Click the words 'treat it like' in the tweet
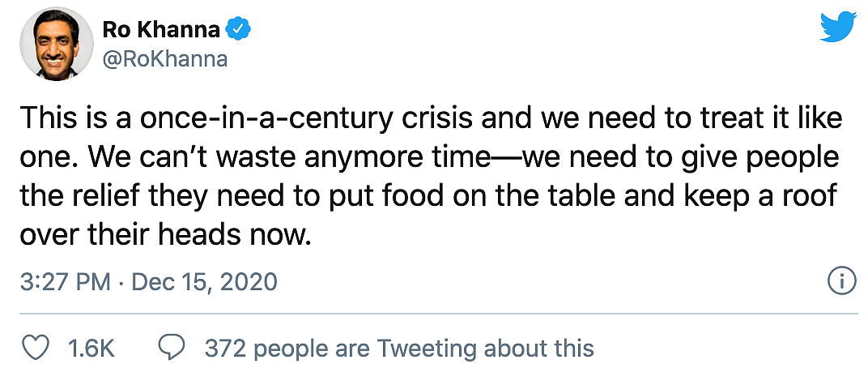868x368 pixels. pyautogui.click(x=775, y=118)
